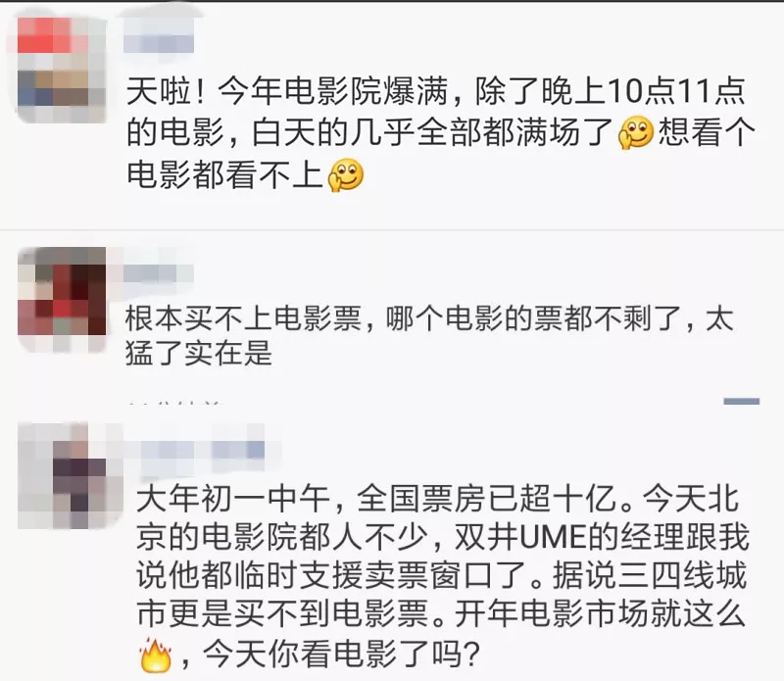Image resolution: width=784 pixels, height=681 pixels.
Task: Select the line 天啦！今年电影院爆满
Action: tap(287, 91)
